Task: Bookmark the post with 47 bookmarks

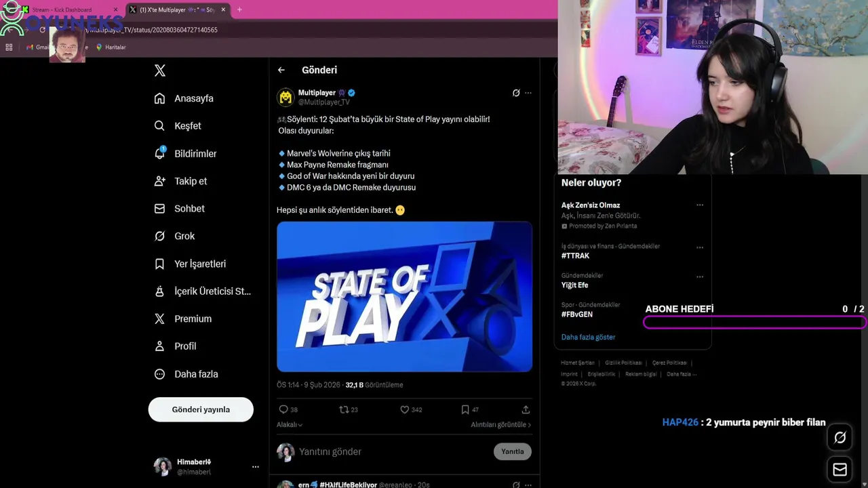Action: (465, 409)
